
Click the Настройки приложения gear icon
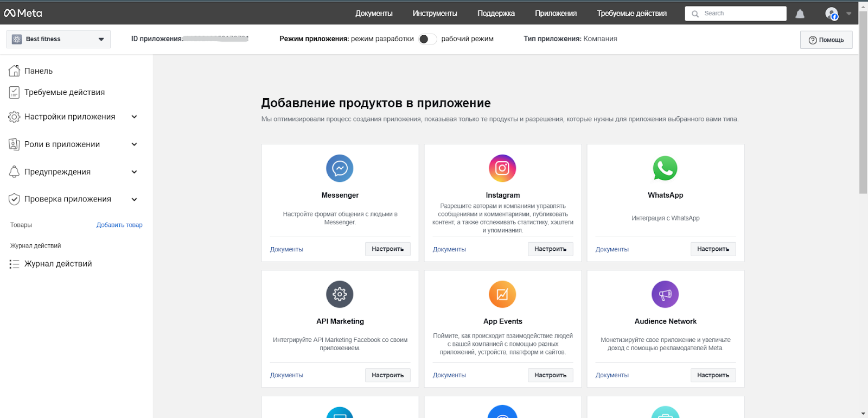point(14,117)
